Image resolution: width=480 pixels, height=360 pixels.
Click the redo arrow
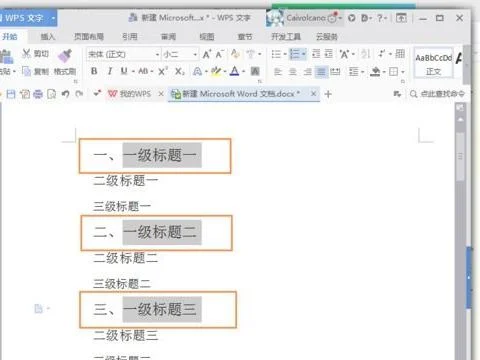pyautogui.click(x=79, y=94)
